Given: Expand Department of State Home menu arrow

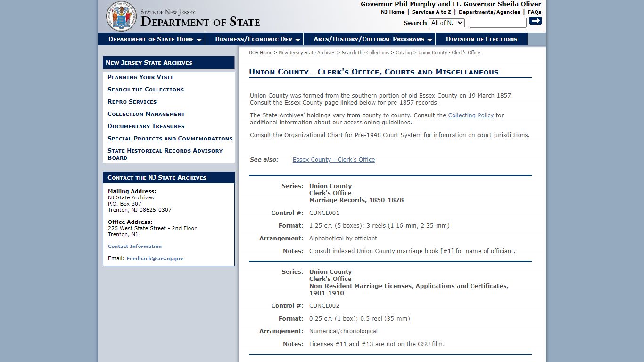Looking at the screenshot, I should click(x=199, y=40).
